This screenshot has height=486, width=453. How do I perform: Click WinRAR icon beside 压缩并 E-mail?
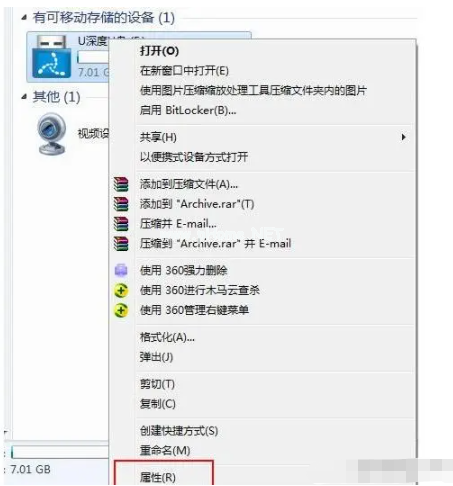[121, 224]
